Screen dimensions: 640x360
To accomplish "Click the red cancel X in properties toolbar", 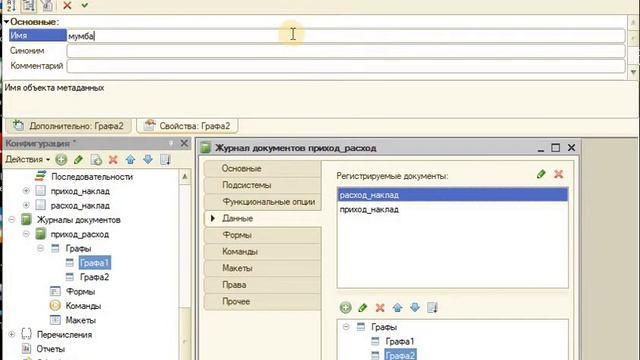I will coord(67,5).
